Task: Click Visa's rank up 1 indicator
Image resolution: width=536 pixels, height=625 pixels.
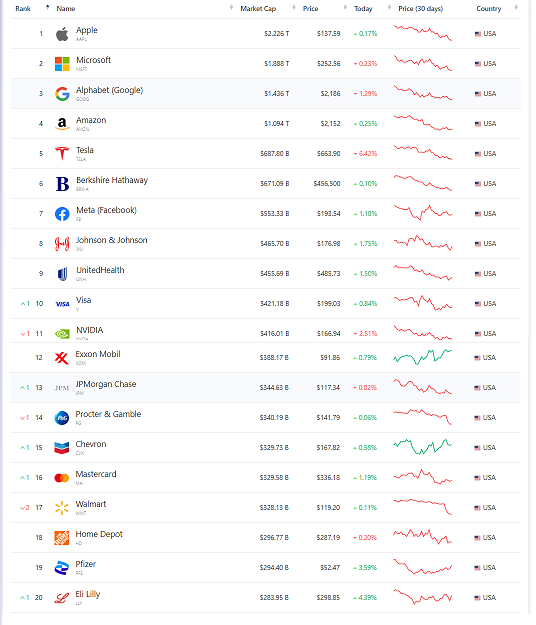Action: coord(25,304)
